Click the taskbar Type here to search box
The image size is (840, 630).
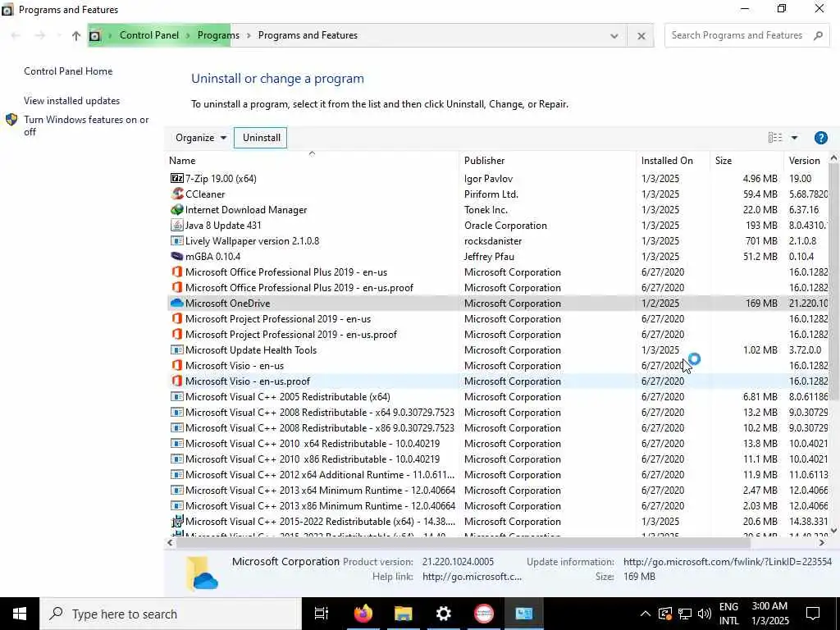(x=171, y=614)
